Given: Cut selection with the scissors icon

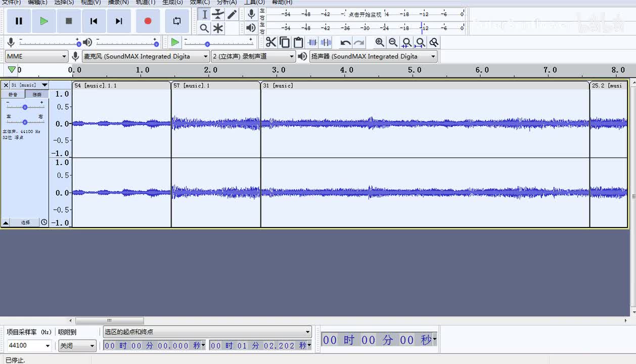Looking at the screenshot, I should 271,42.
